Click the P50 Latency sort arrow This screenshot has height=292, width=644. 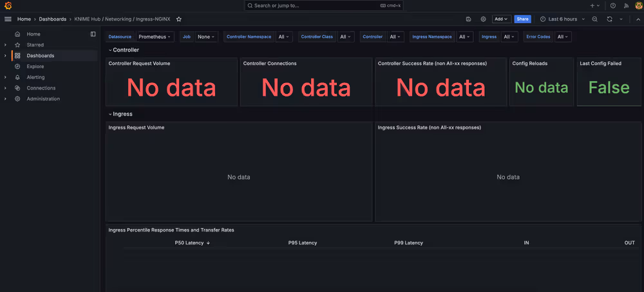coord(208,242)
